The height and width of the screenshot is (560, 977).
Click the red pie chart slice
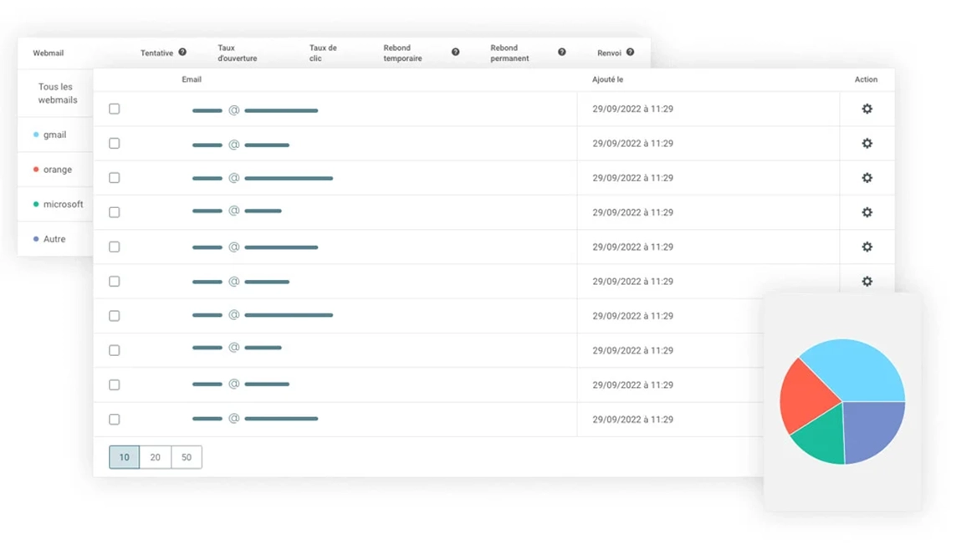click(806, 399)
